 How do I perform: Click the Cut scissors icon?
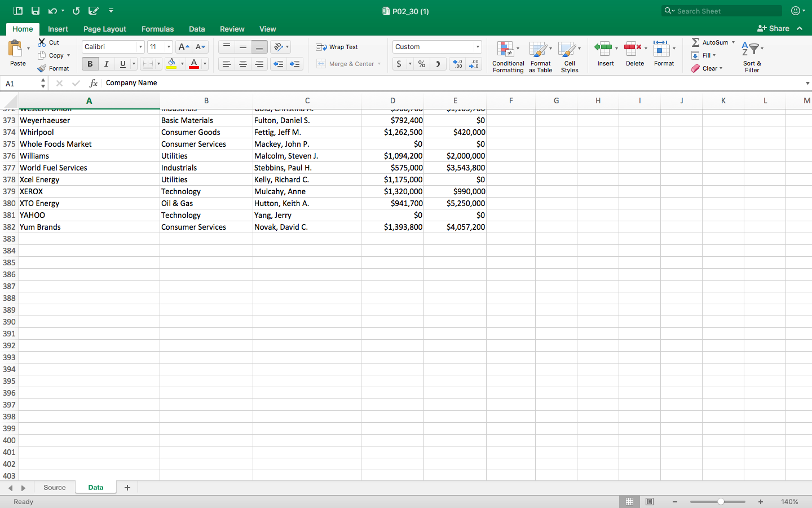tap(42, 42)
